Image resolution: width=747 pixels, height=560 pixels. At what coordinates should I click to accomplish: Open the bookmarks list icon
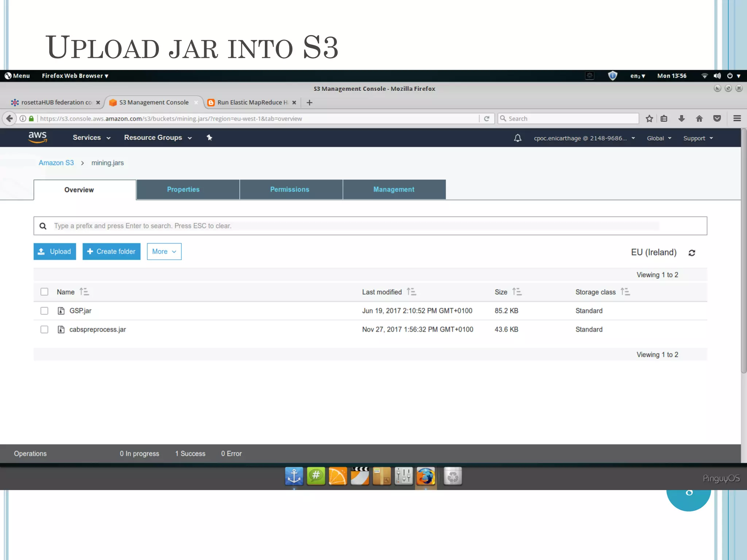pyautogui.click(x=664, y=118)
